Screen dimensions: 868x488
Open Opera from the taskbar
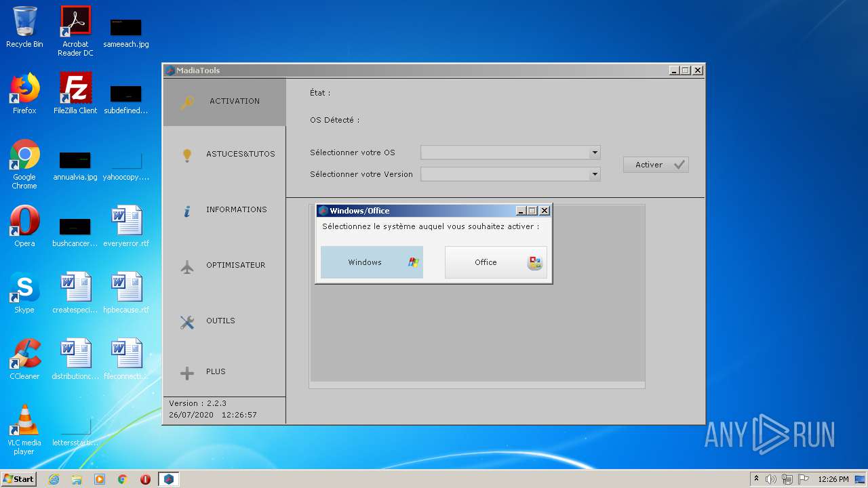click(146, 479)
